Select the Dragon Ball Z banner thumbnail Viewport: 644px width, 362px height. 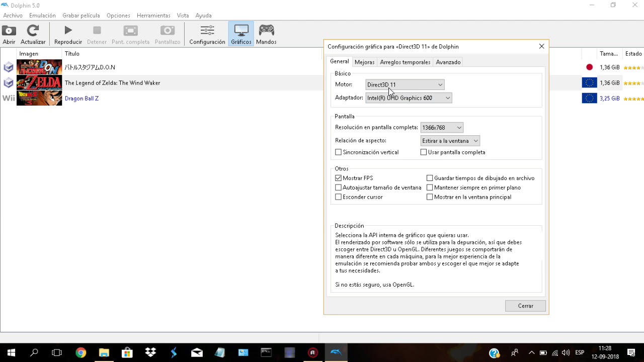coord(39,98)
